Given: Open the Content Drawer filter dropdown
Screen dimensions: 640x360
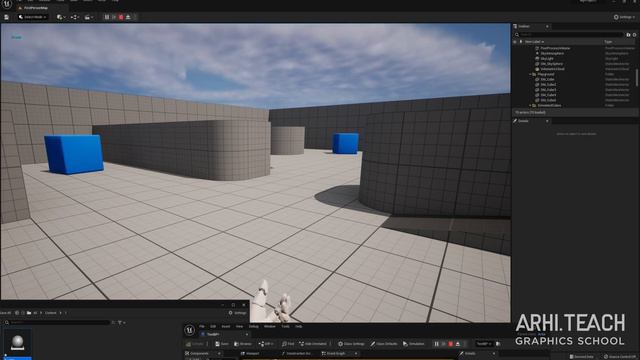Looking at the screenshot, I should (121, 322).
